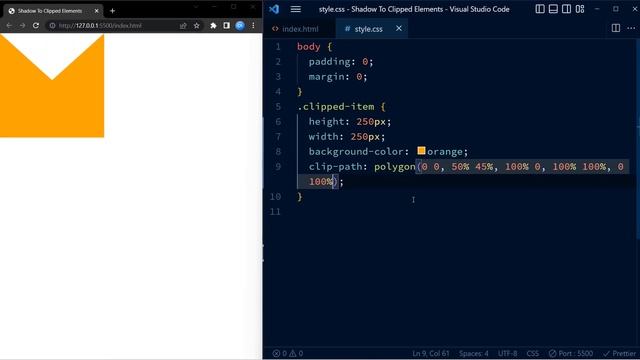The width and height of the screenshot is (640, 360).
Task: Close the style.css editor tab
Action: (x=399, y=28)
